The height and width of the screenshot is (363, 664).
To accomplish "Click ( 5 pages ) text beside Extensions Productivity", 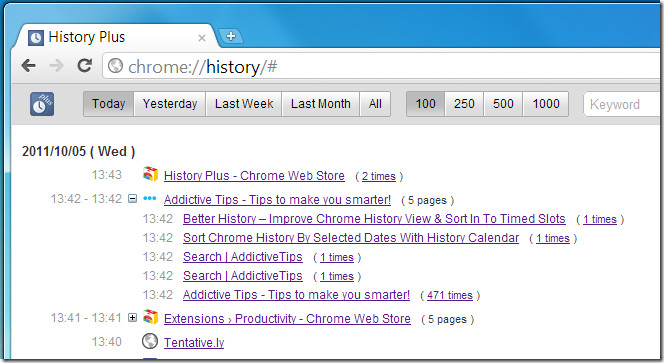I will (448, 319).
